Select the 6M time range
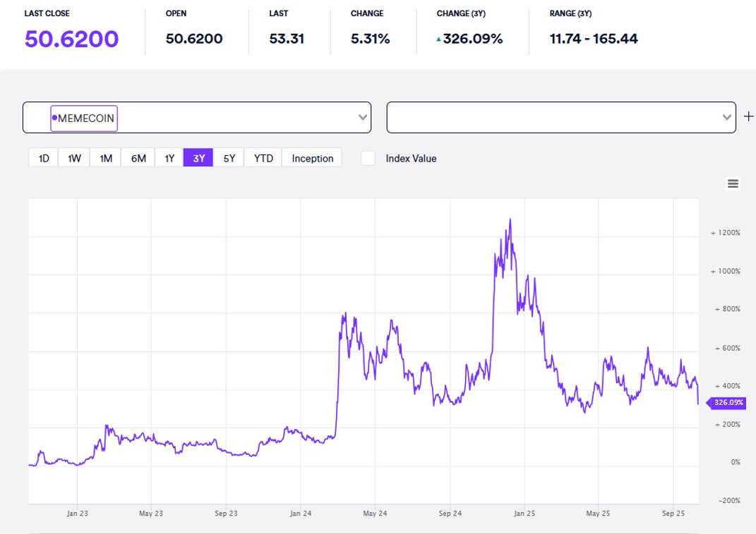Viewport: 756px width, 534px height. pyautogui.click(x=138, y=158)
